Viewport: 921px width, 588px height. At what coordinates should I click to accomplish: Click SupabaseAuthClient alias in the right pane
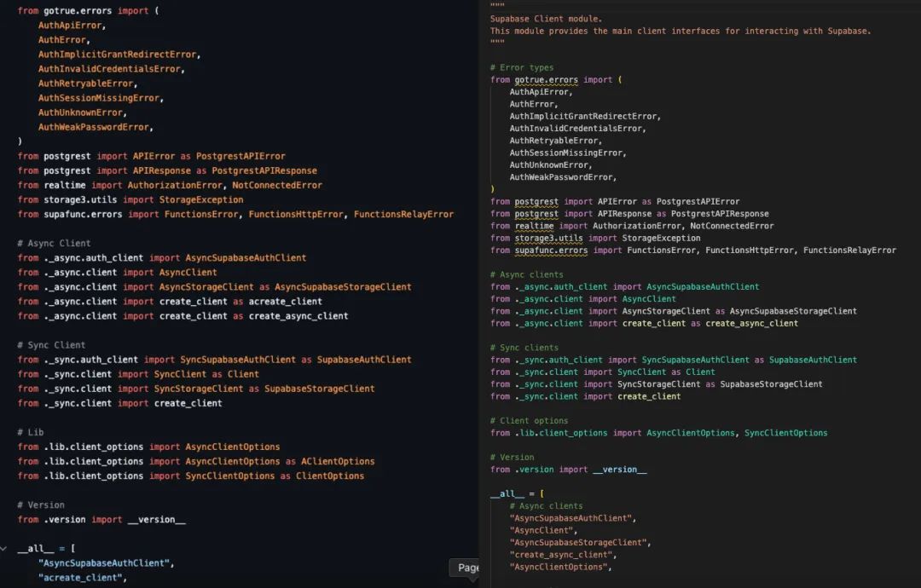[813, 360]
